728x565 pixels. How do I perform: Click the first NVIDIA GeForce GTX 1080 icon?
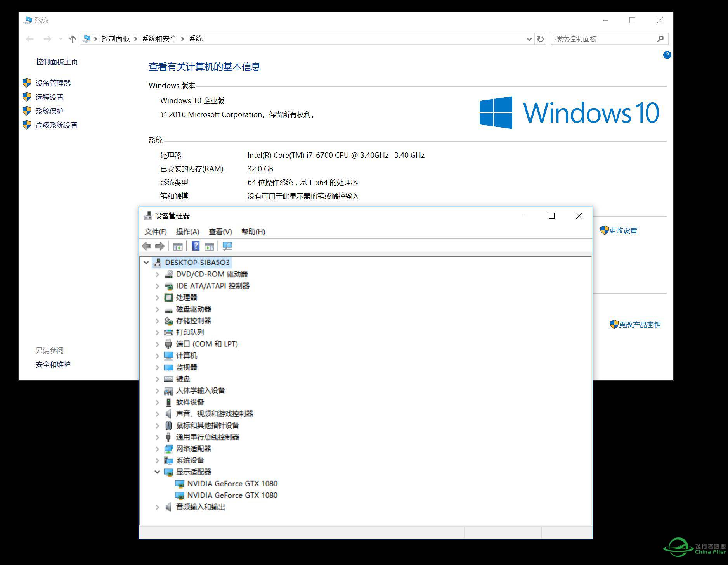[179, 484]
